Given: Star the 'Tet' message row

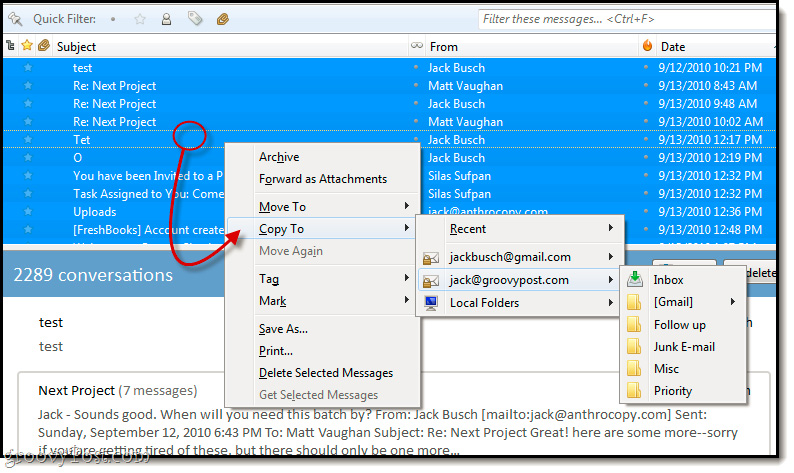Looking at the screenshot, I should [x=28, y=139].
